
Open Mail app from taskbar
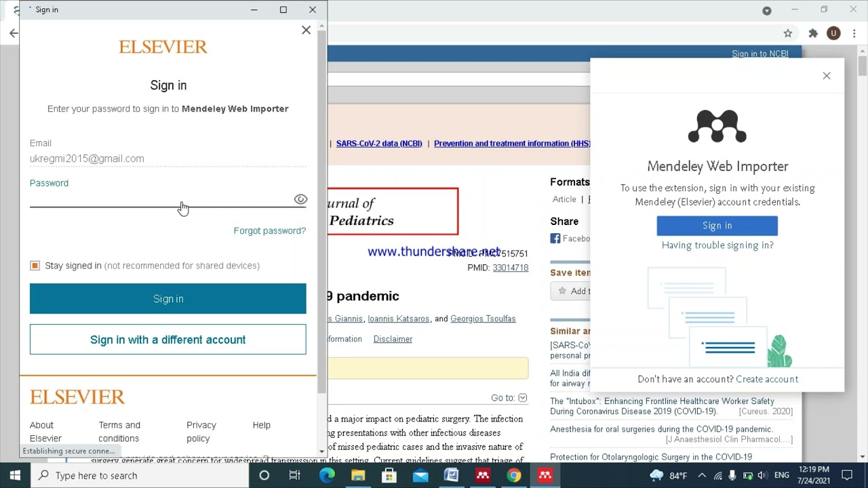click(x=420, y=476)
